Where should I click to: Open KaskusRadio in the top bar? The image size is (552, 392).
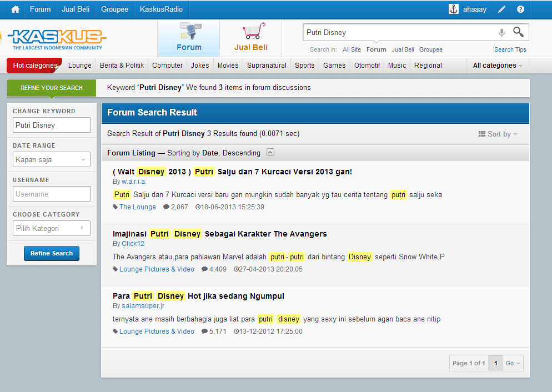(x=161, y=9)
